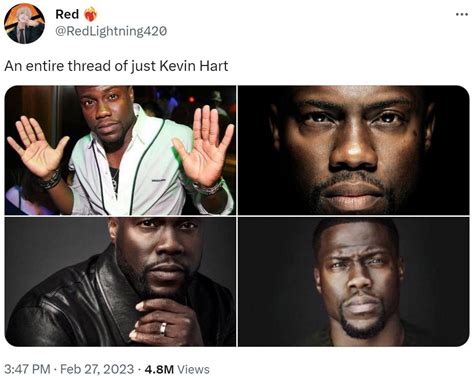Click the Feb 27, 2023 date
The image size is (474, 379).
97,369
